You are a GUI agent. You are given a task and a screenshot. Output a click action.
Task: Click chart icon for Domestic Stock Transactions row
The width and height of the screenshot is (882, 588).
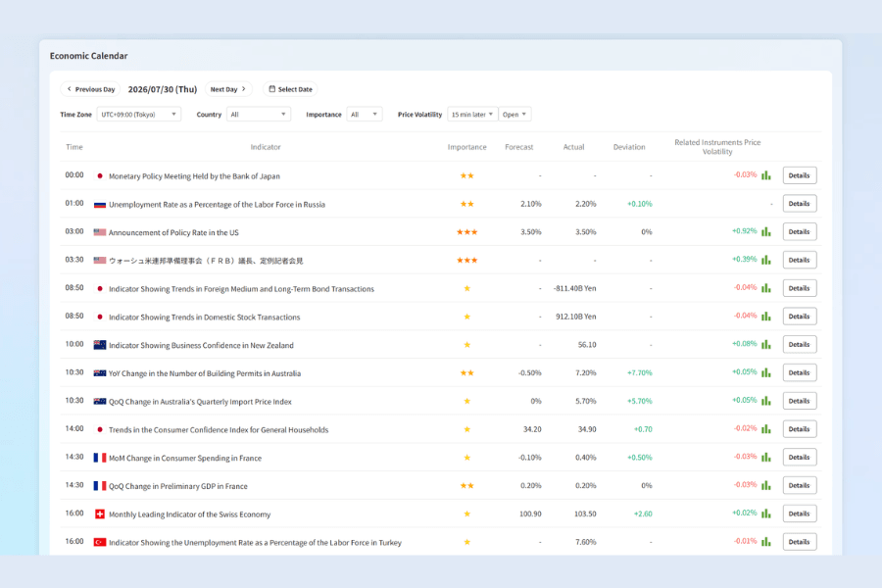pyautogui.click(x=766, y=317)
